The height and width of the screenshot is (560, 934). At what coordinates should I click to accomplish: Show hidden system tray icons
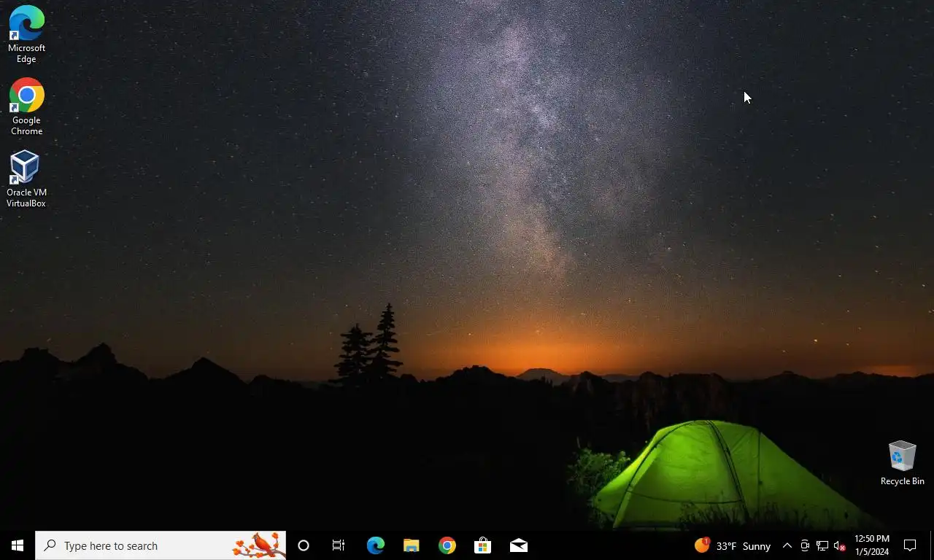tap(787, 545)
